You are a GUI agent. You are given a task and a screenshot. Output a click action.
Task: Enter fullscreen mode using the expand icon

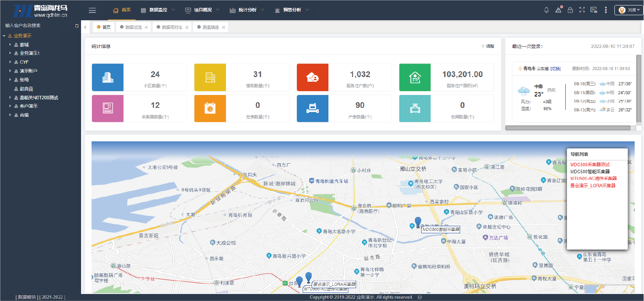click(x=582, y=10)
